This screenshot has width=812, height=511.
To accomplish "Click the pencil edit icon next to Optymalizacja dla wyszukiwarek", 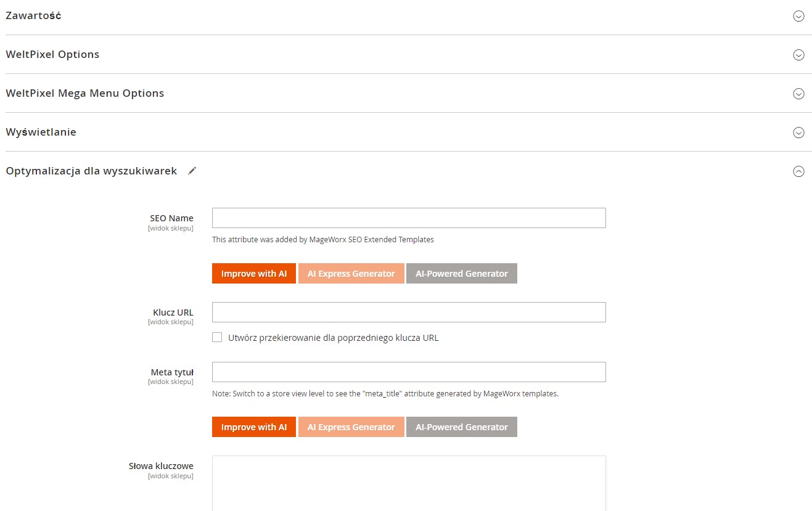I will (192, 171).
